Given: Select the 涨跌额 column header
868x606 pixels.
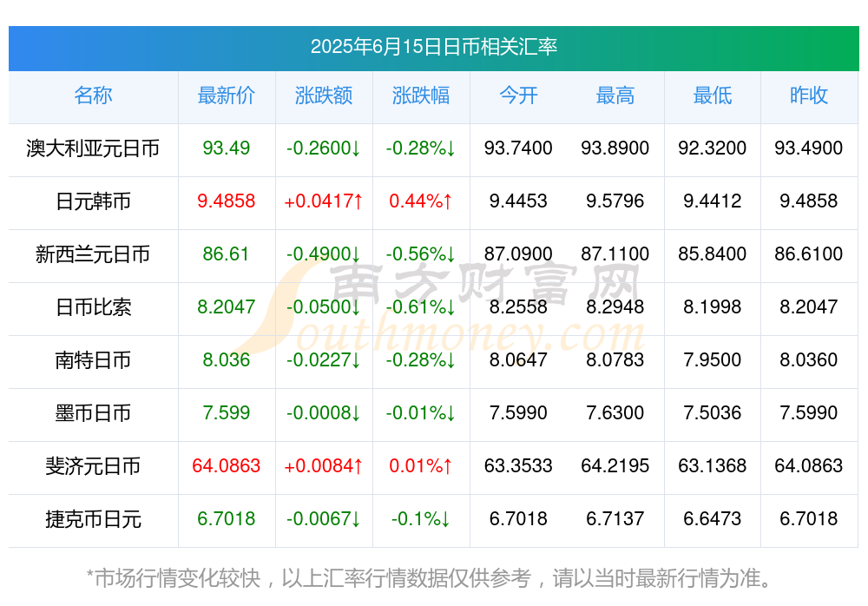Looking at the screenshot, I should [x=324, y=96].
